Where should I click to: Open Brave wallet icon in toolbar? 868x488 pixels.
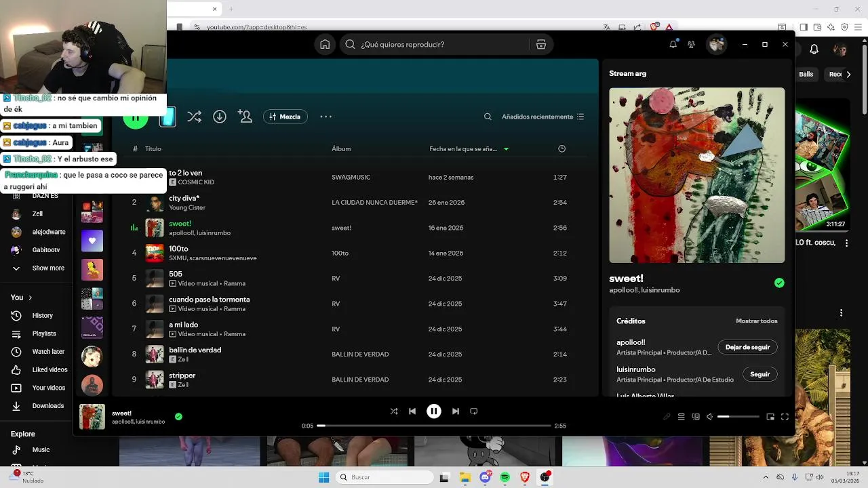click(817, 27)
